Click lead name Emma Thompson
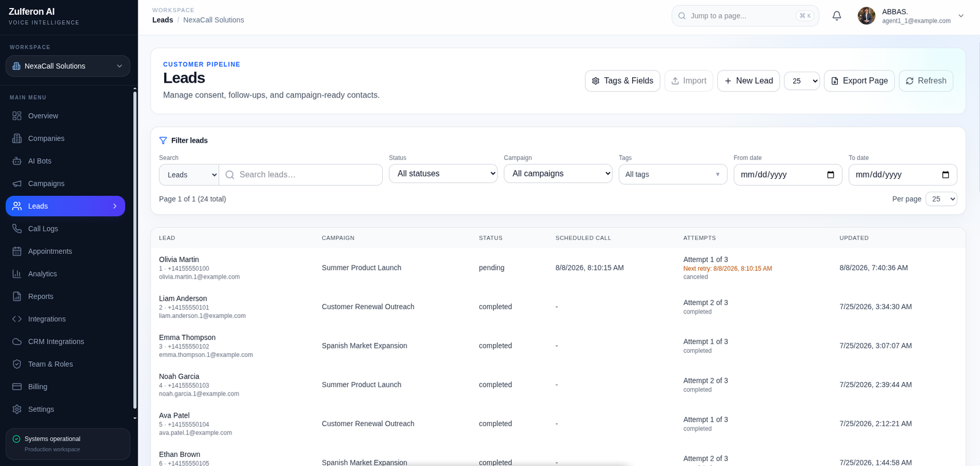Viewport: 980px width, 466px height. [187, 337]
